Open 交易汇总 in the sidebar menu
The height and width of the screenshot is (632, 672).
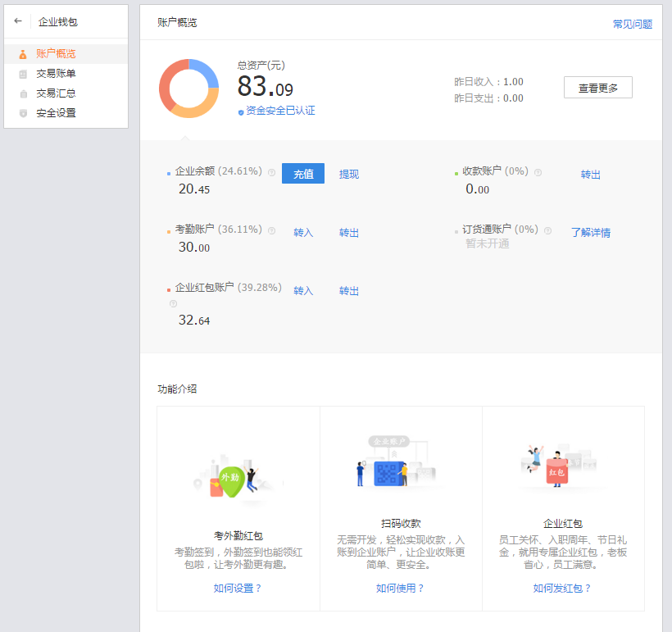pyautogui.click(x=56, y=93)
